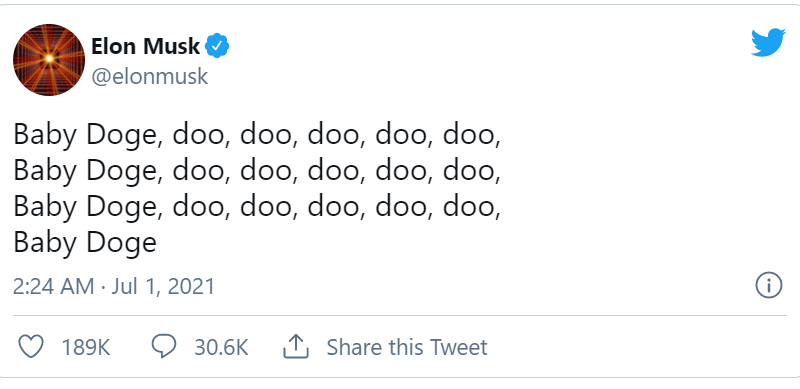Click the Twitter bird logo
800x389 pixels.
[x=768, y=42]
